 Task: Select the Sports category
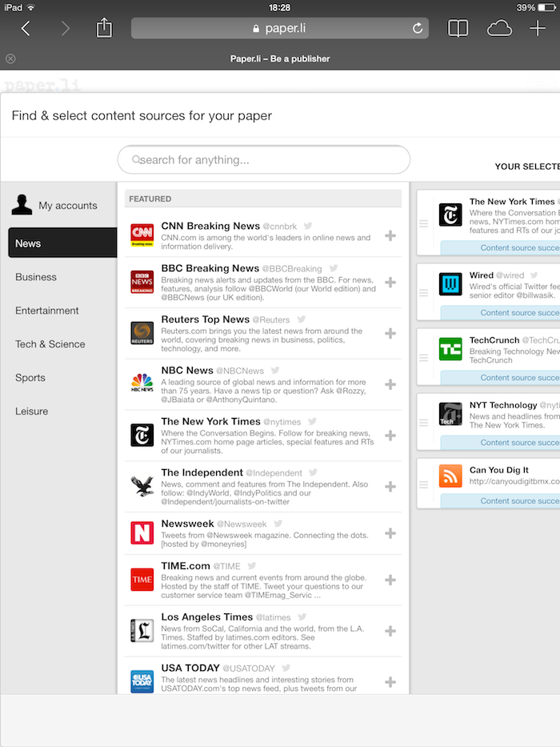[x=30, y=378]
